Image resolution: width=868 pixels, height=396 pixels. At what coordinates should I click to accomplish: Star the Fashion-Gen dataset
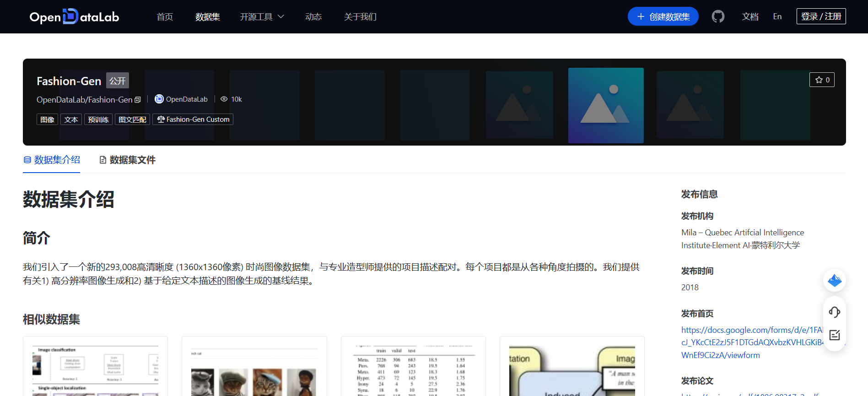pos(822,80)
